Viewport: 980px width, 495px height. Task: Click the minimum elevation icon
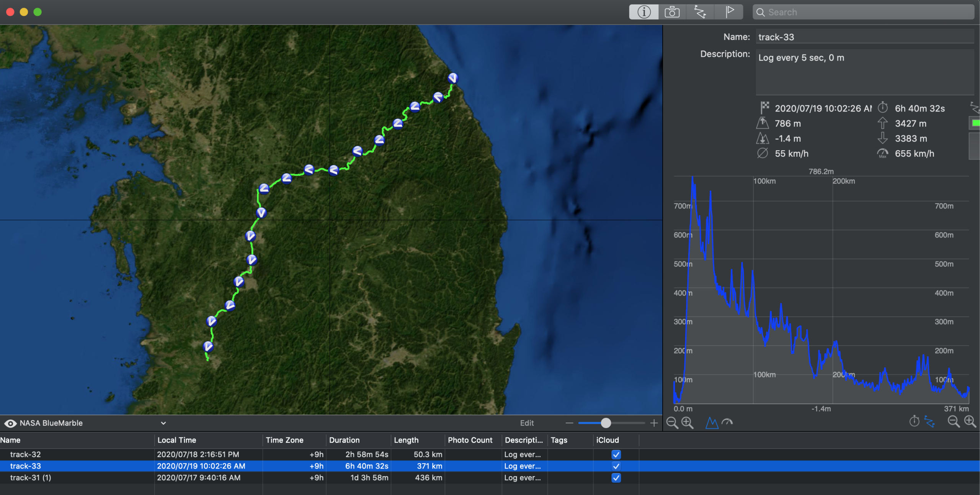(763, 138)
